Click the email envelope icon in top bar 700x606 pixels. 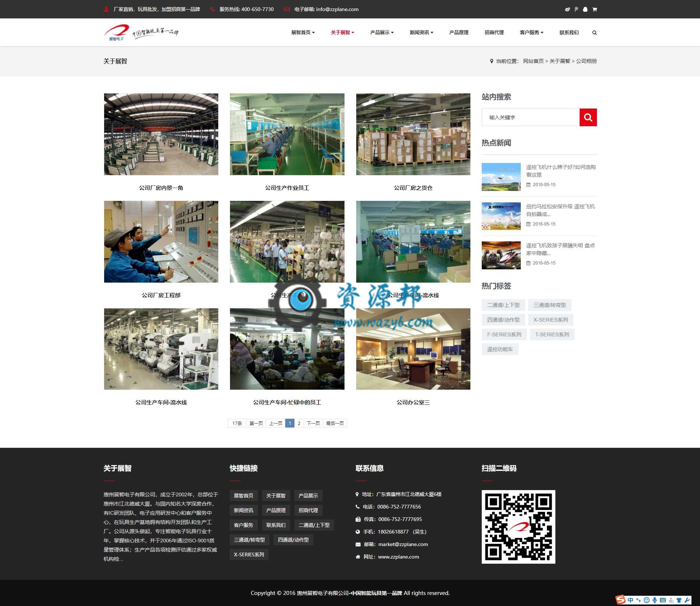point(287,9)
